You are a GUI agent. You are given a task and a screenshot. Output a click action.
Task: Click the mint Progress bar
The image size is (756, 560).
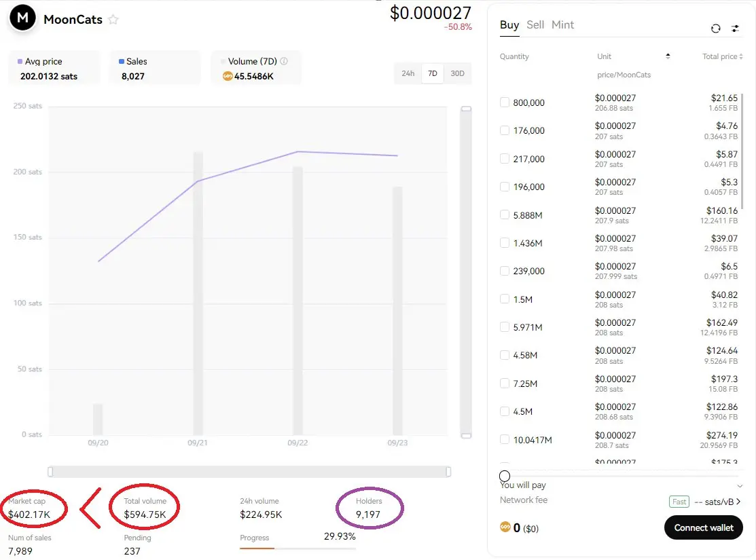298,548
